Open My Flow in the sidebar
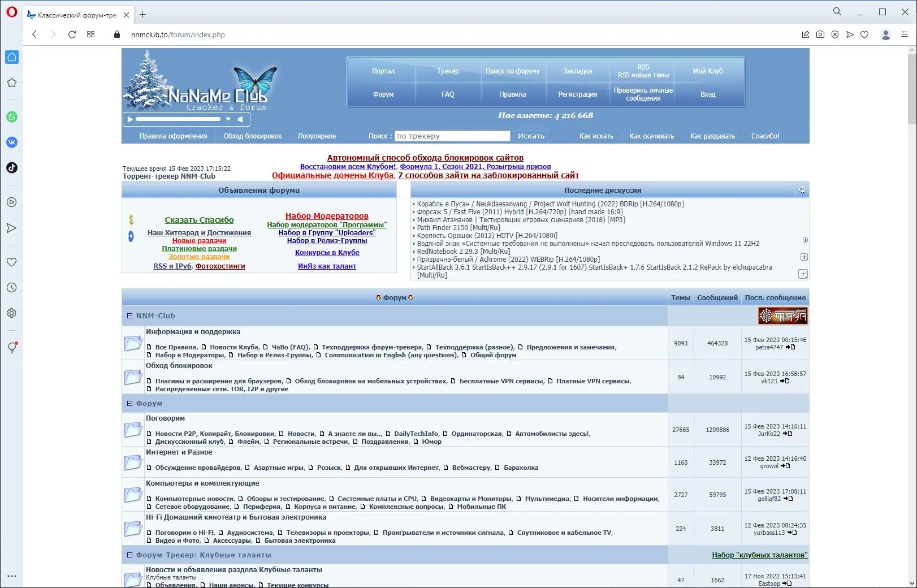This screenshot has width=917, height=588. coord(11,228)
